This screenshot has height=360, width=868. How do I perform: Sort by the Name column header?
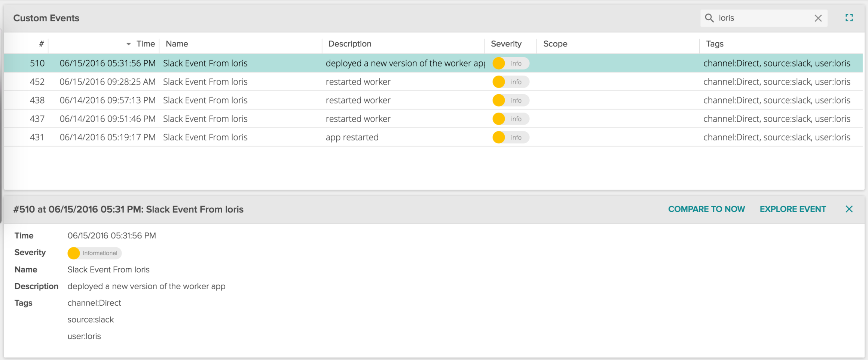click(177, 44)
